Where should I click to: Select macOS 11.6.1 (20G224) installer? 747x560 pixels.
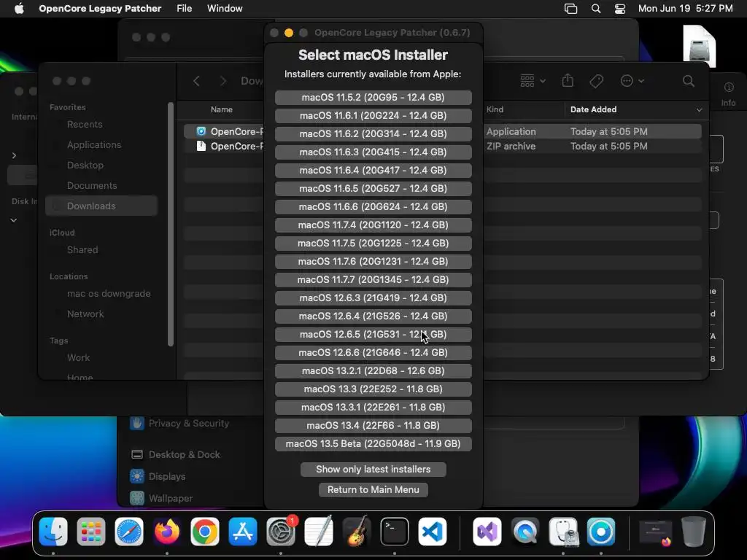(373, 115)
